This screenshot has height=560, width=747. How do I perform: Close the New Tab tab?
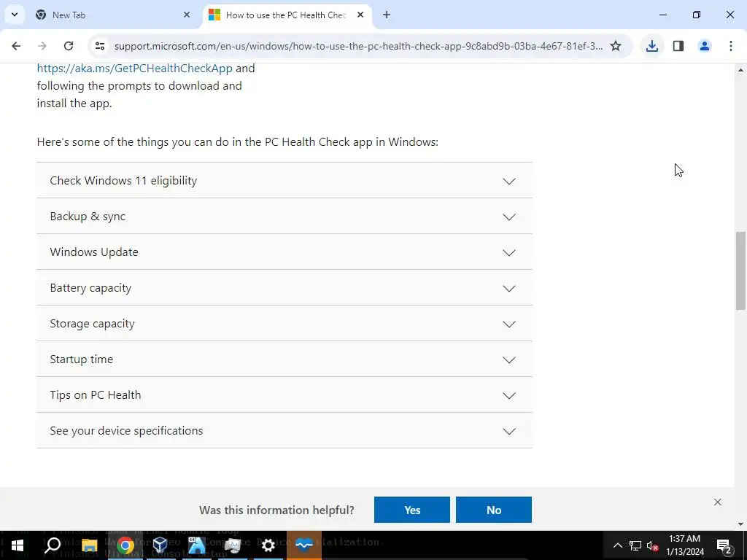pos(187,15)
